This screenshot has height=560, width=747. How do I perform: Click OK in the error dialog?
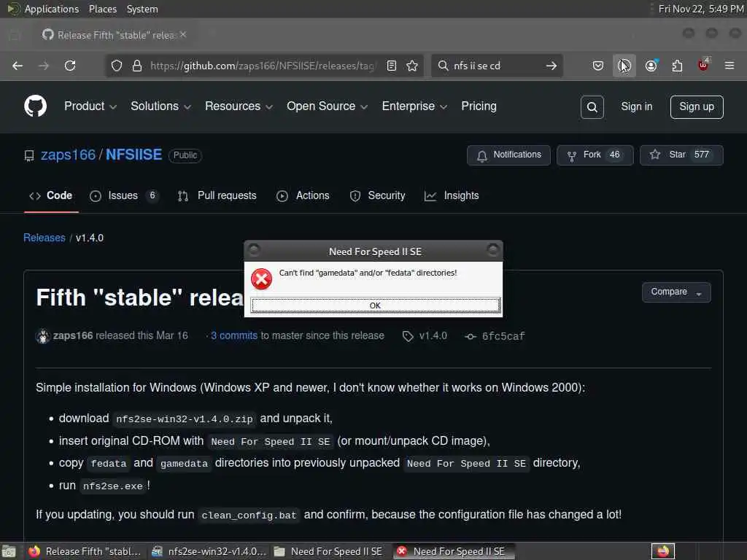(376, 306)
